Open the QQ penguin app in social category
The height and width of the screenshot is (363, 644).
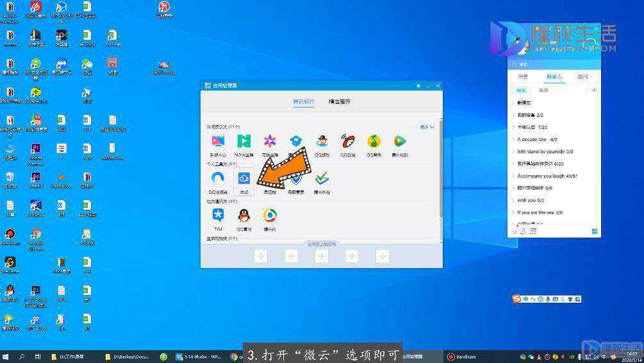244,215
